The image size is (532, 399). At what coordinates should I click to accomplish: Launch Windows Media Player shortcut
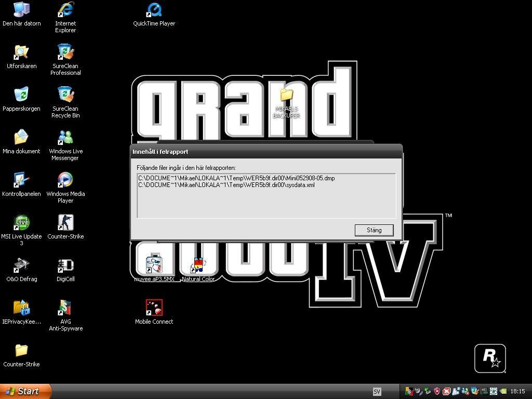click(65, 187)
